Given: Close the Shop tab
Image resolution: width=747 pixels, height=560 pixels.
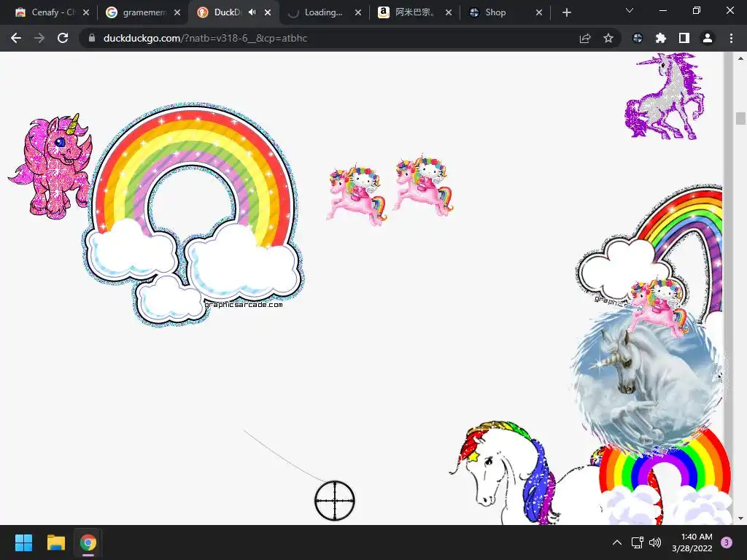Looking at the screenshot, I should click(539, 13).
